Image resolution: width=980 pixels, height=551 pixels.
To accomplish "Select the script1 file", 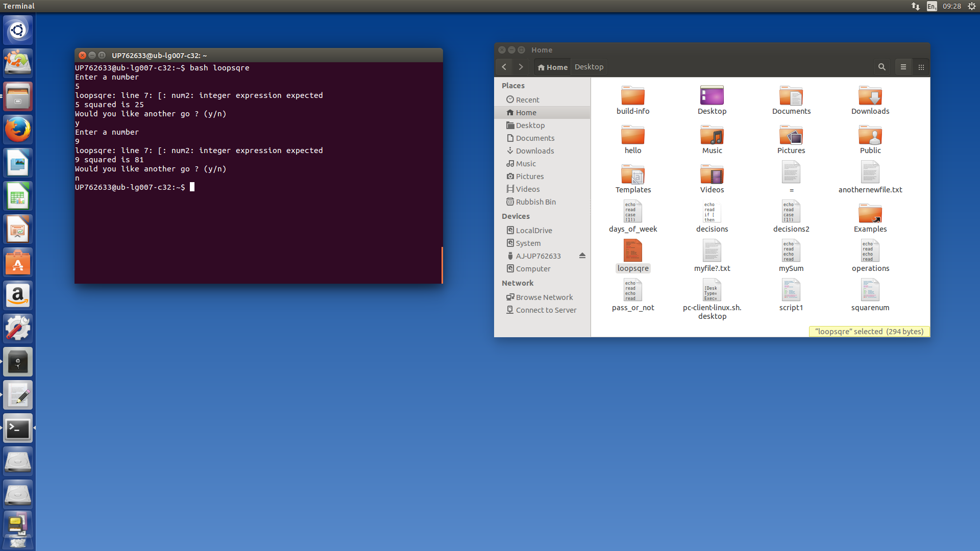I will click(791, 296).
